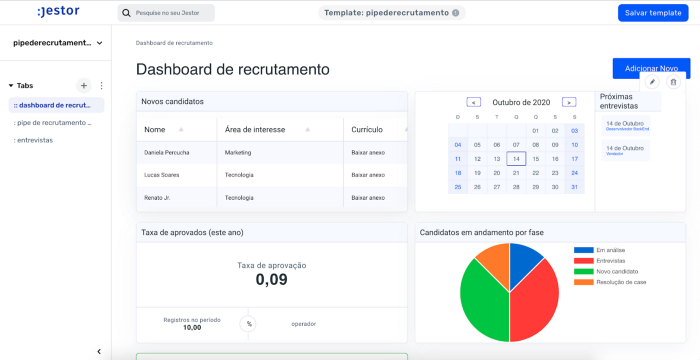Open the pipe de recrutamento tab

[x=53, y=122]
